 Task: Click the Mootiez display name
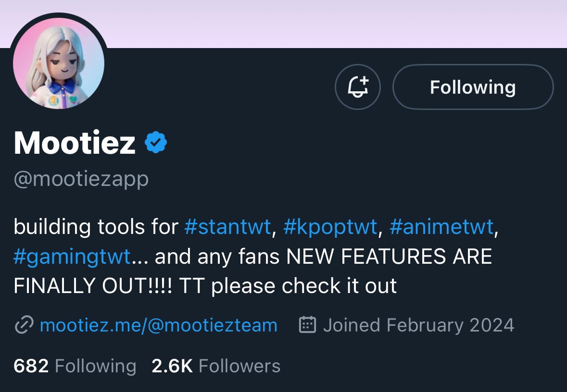pos(75,143)
